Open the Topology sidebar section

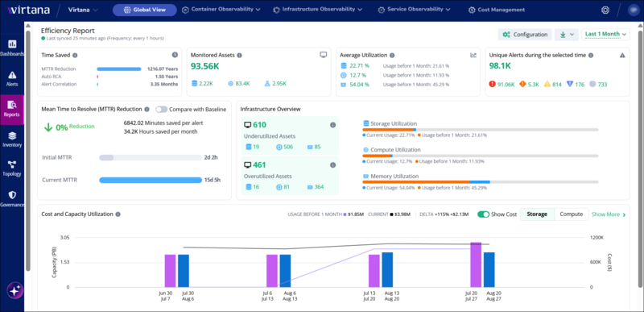12,169
